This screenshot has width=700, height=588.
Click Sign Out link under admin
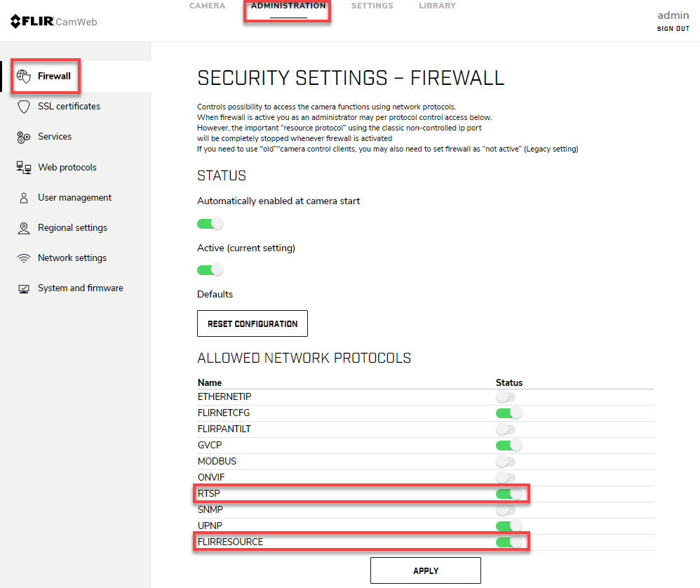click(673, 29)
